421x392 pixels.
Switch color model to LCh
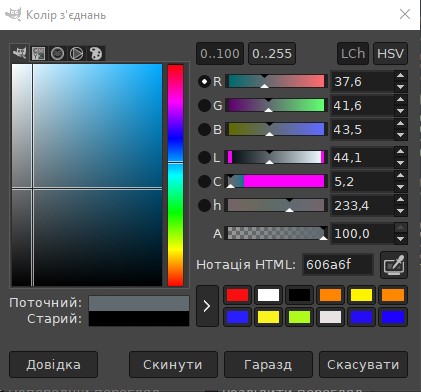(x=353, y=53)
